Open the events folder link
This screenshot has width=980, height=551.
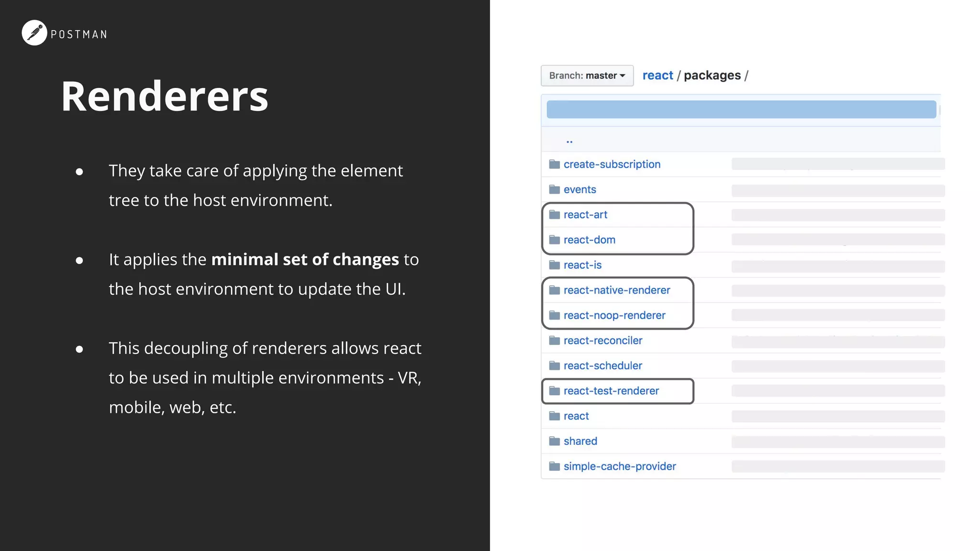click(x=580, y=189)
